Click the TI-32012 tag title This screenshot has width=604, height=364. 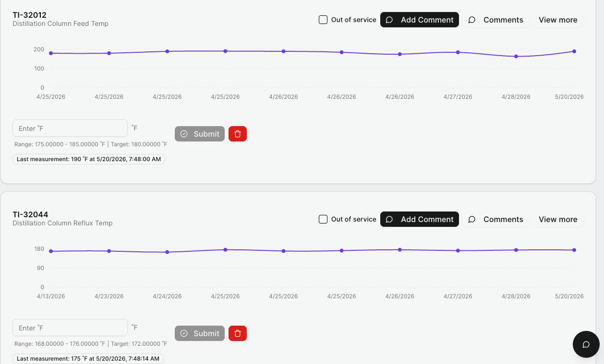coord(29,15)
